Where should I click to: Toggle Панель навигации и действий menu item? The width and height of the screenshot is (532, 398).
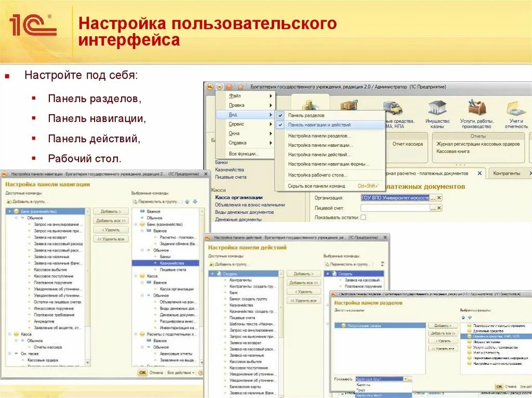click(330, 125)
